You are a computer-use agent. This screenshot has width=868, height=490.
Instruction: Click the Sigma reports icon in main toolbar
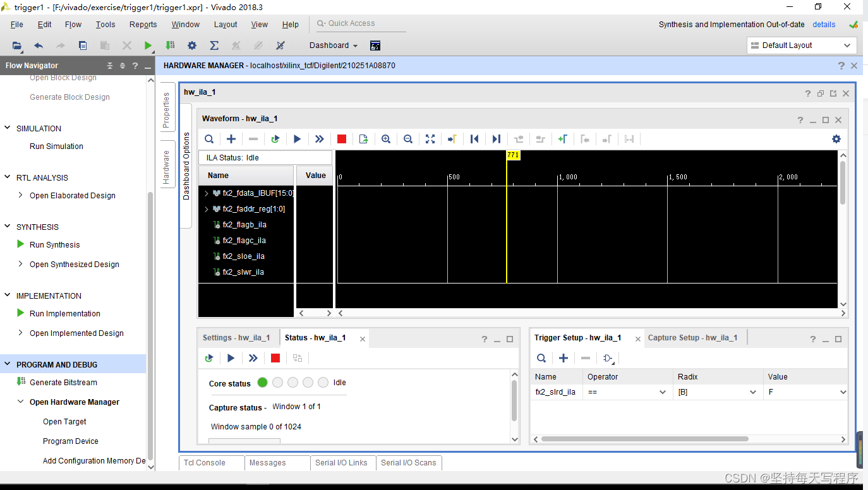point(214,45)
